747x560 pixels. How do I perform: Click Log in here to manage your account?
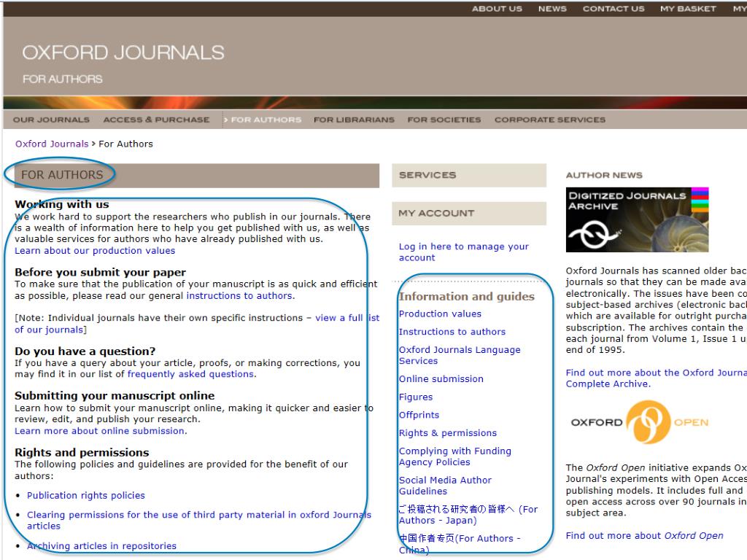click(x=463, y=252)
